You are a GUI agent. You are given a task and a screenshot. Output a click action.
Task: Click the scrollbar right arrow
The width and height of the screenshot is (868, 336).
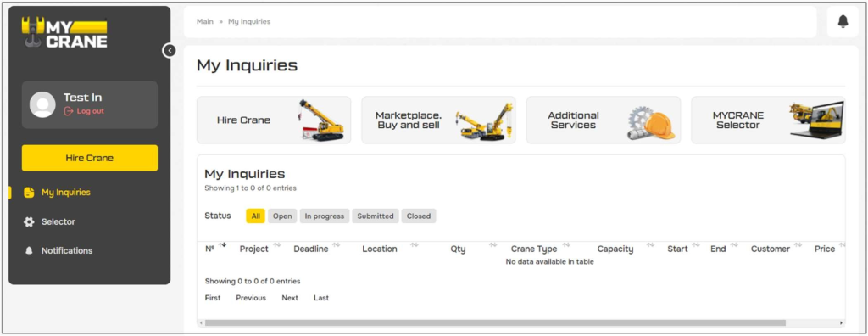coord(842,322)
